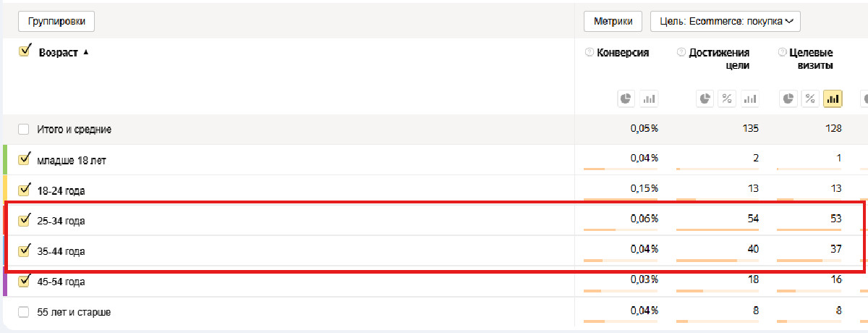Show bar chart for Достижения цели column
Image resolution: width=868 pixels, height=333 pixels.
coord(749,98)
